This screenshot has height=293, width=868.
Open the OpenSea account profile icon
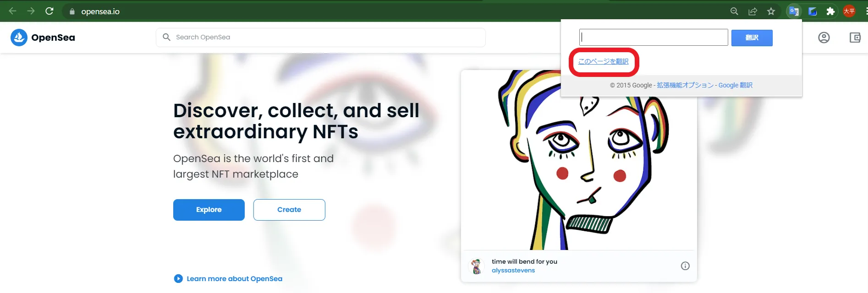[x=824, y=38]
